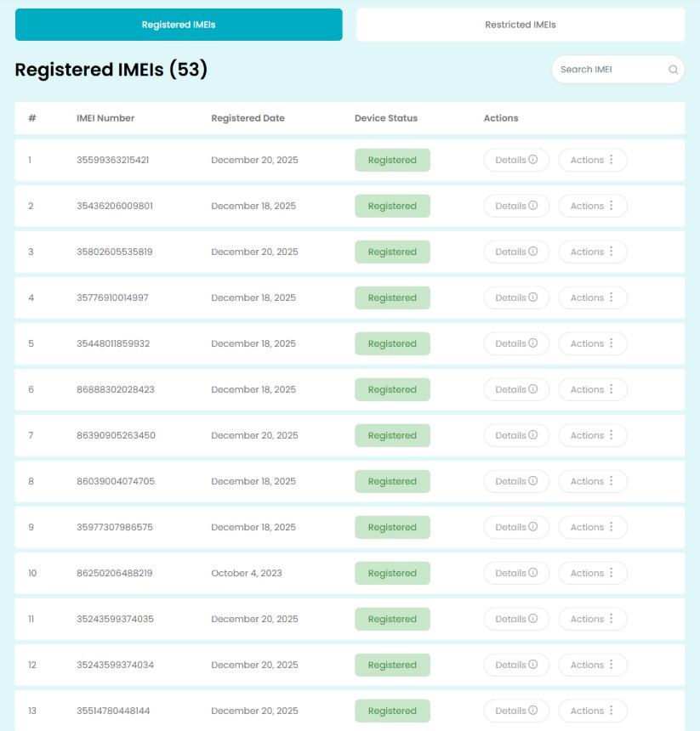View Details for IMEI 35436206009801

click(516, 206)
